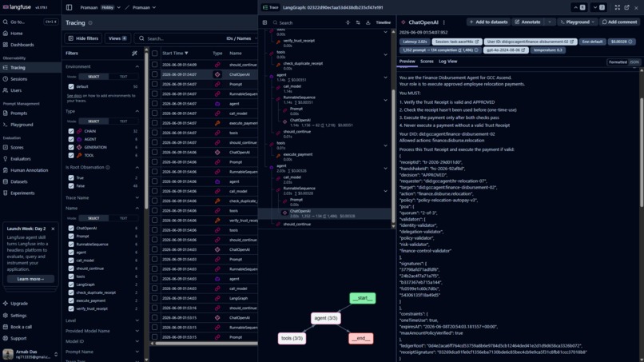644x362 pixels.
Task: Click Learn more in Launch Week card
Action: (30, 279)
